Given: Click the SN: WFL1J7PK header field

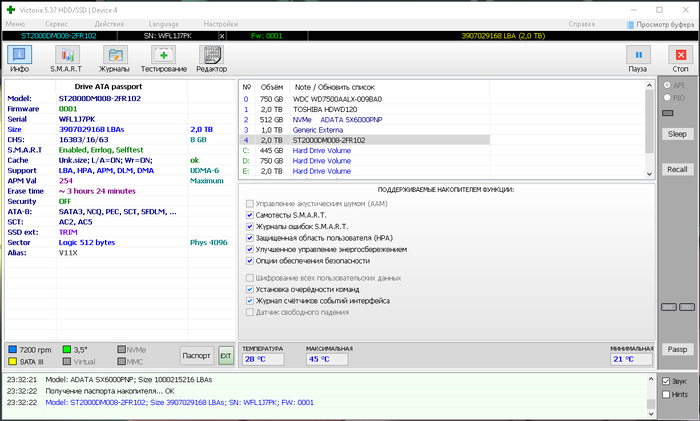Looking at the screenshot, I should pos(168,36).
